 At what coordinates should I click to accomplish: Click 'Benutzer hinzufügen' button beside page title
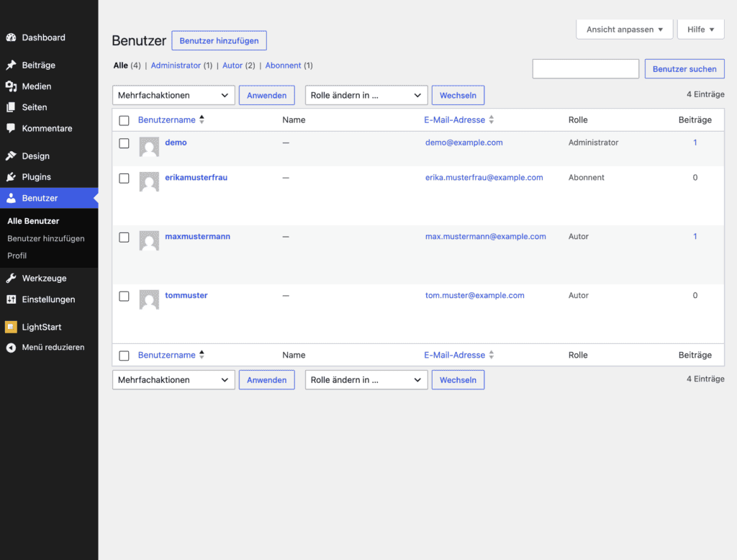coord(219,40)
